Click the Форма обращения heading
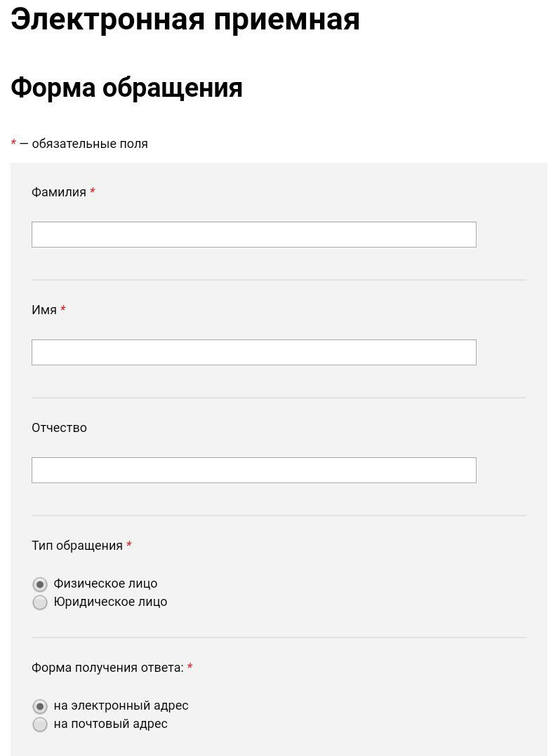The height and width of the screenshot is (756, 558). [126, 88]
